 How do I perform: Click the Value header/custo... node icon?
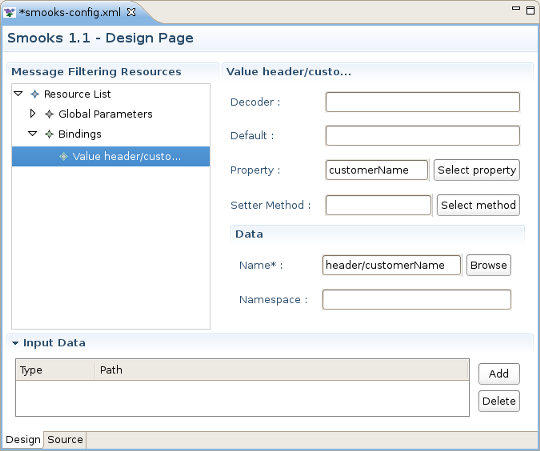[64, 157]
